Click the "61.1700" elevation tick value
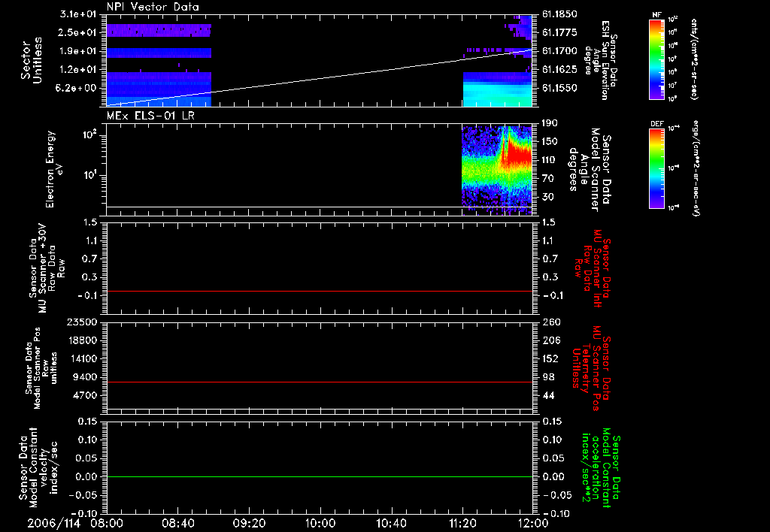770x532 pixels. [x=559, y=51]
